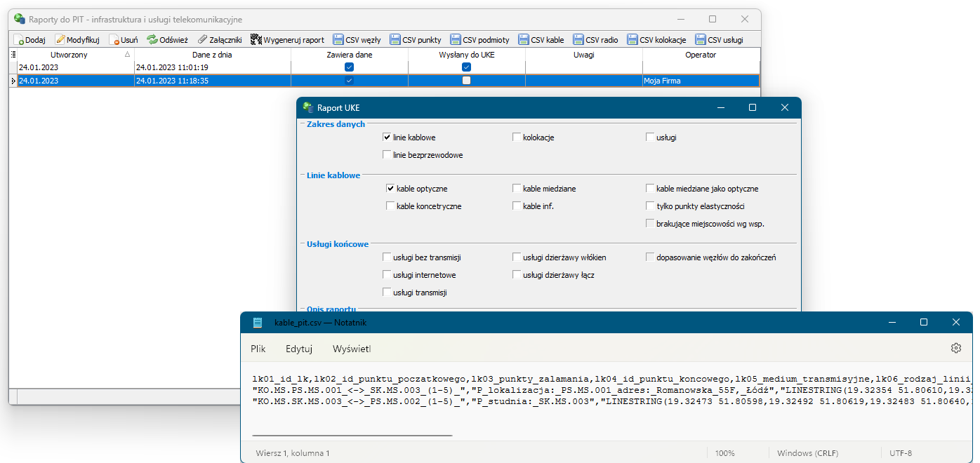This screenshot has height=463, width=980.
Task: Toggle Wysłany do UKE in first row
Action: pos(466,67)
